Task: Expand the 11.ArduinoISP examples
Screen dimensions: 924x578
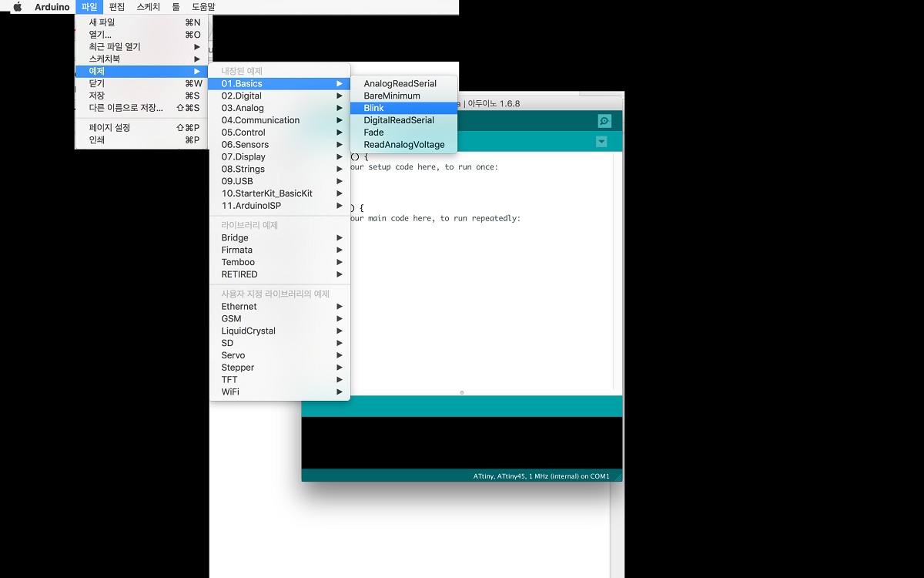Action: [280, 206]
